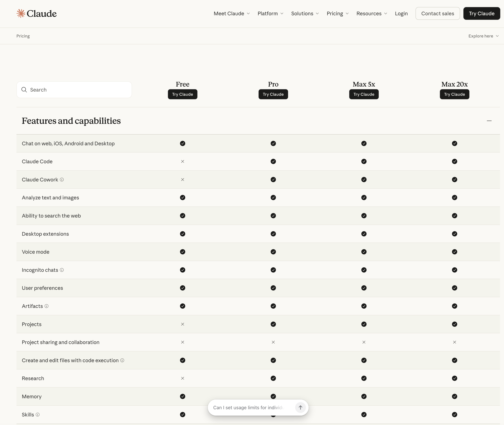The width and height of the screenshot is (504, 425).
Task: Open the Platform navigation menu
Action: (x=270, y=13)
